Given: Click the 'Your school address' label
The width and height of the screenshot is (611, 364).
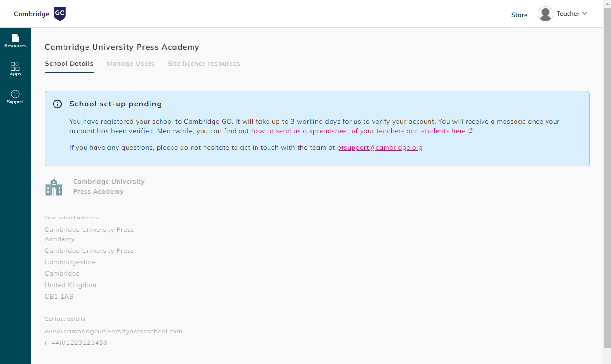Looking at the screenshot, I should [71, 218].
